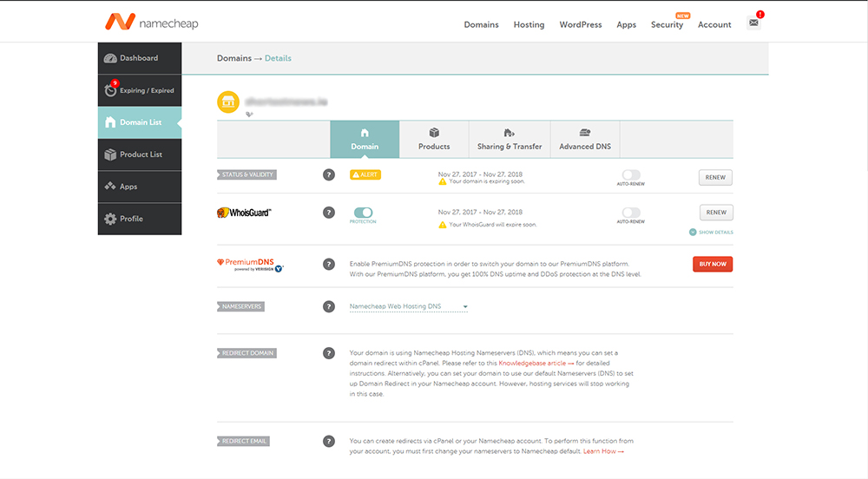The height and width of the screenshot is (479, 868).
Task: Open the Advanced DNS tab
Action: coord(585,140)
